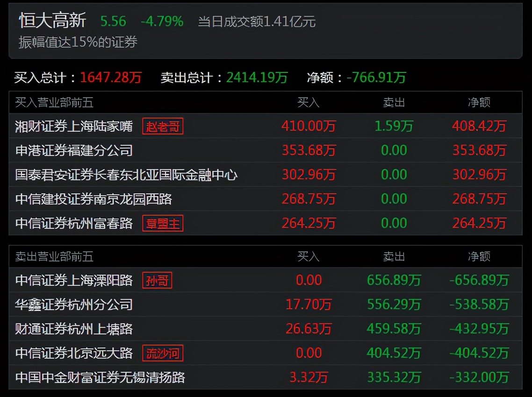The image size is (532, 397).
Task: Click 振幅值达15%的证券 reason text
Action: click(78, 43)
